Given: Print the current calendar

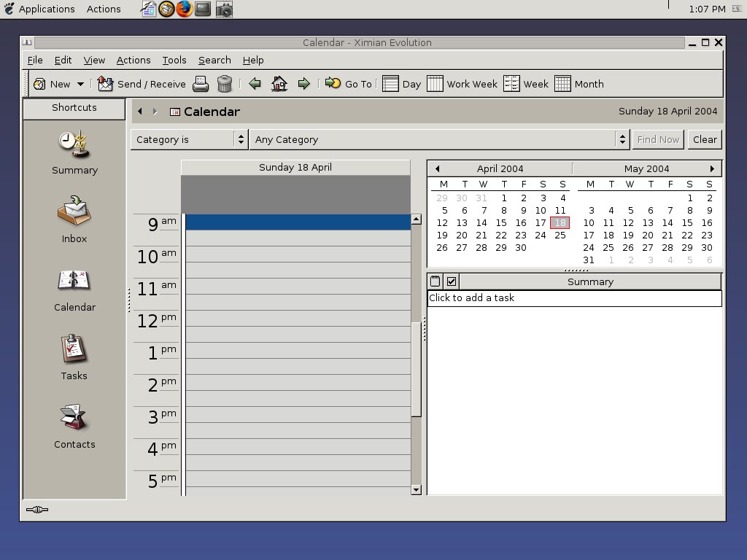Looking at the screenshot, I should click(200, 83).
